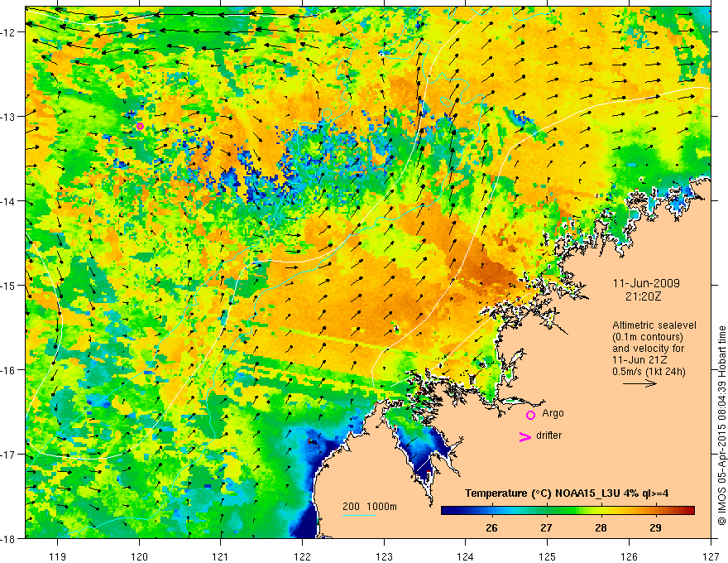Click the 27 temperature scale label
Screen dimensions: 728x563
[547, 527]
